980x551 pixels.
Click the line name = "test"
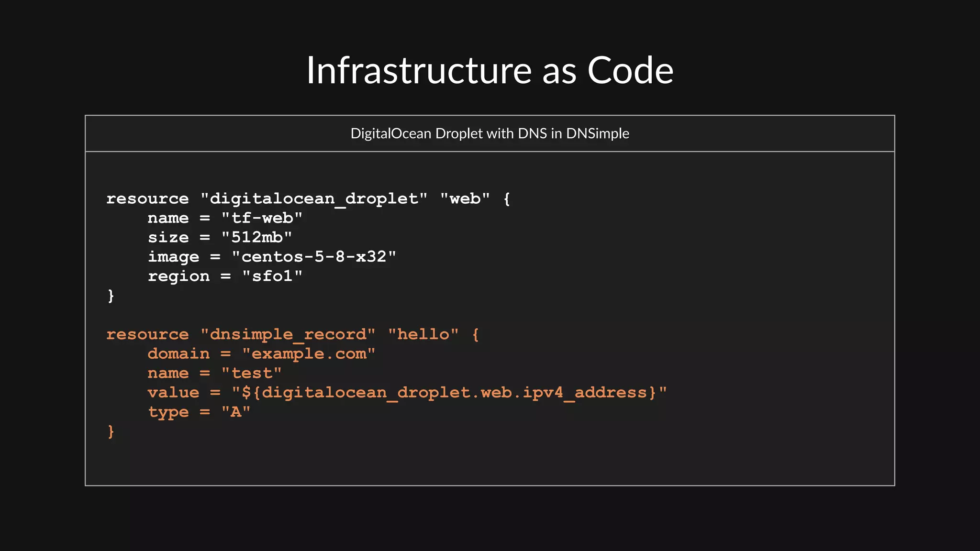coord(214,373)
